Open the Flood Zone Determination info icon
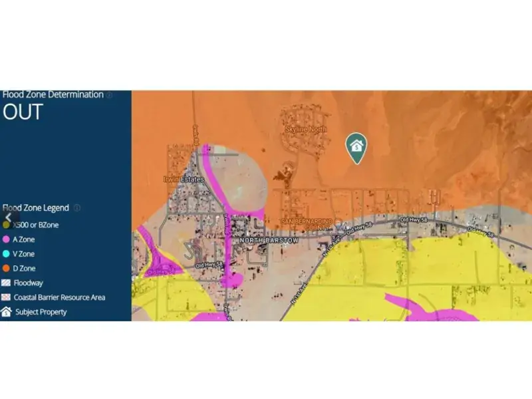This screenshot has width=532, height=399. [109, 95]
